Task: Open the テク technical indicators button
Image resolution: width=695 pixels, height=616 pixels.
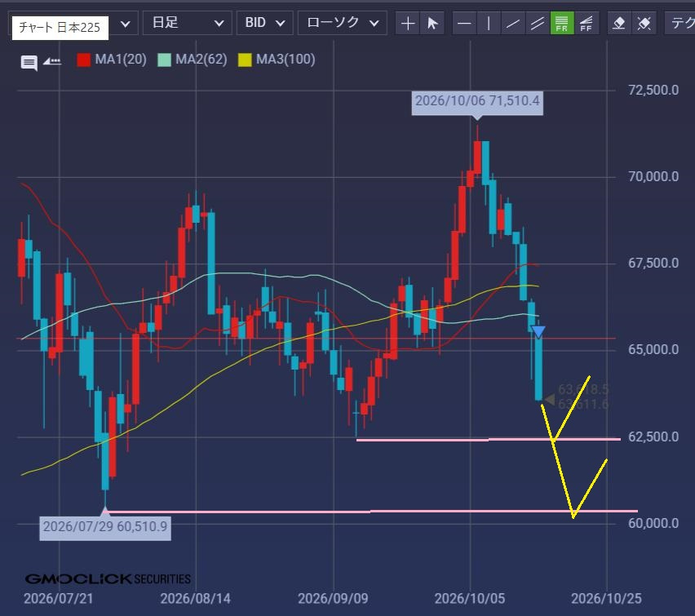Action: click(680, 23)
